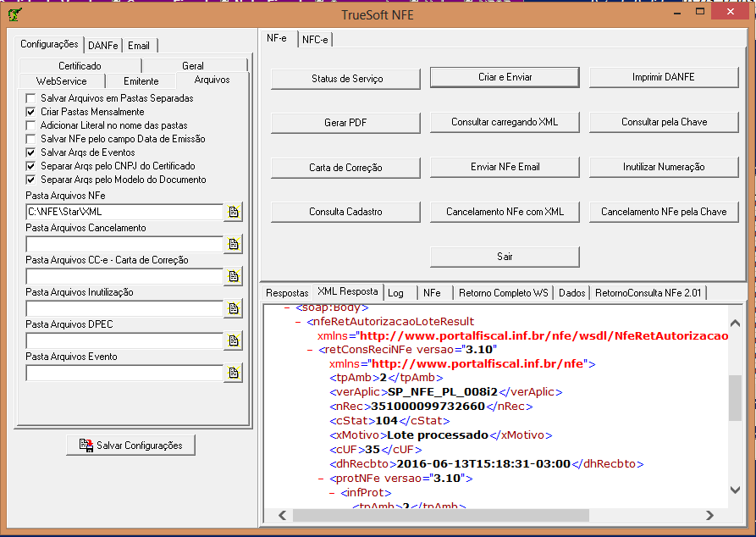756x537 pixels.
Task: Open the Certificado sub-tab
Action: pos(80,65)
